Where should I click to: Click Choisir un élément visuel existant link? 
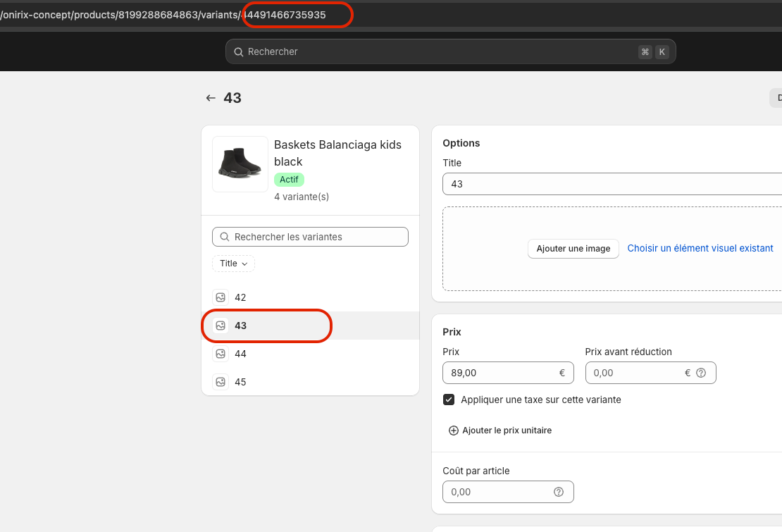click(700, 248)
